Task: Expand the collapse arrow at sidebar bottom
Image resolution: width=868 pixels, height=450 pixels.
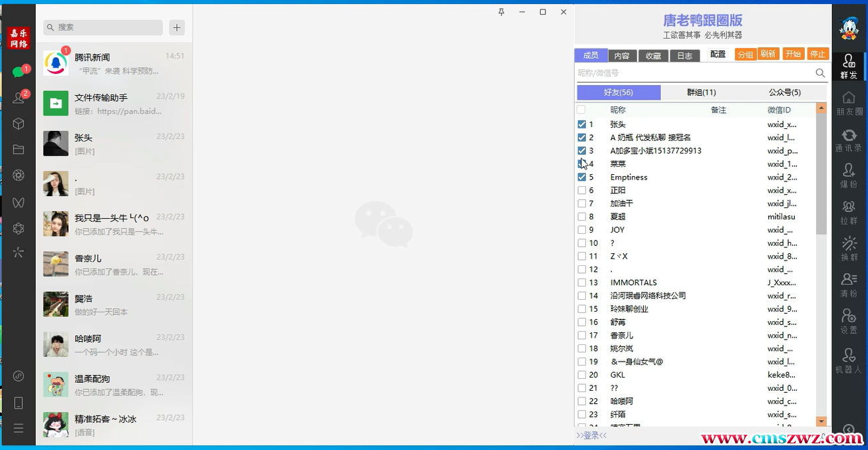Action: 849,430
